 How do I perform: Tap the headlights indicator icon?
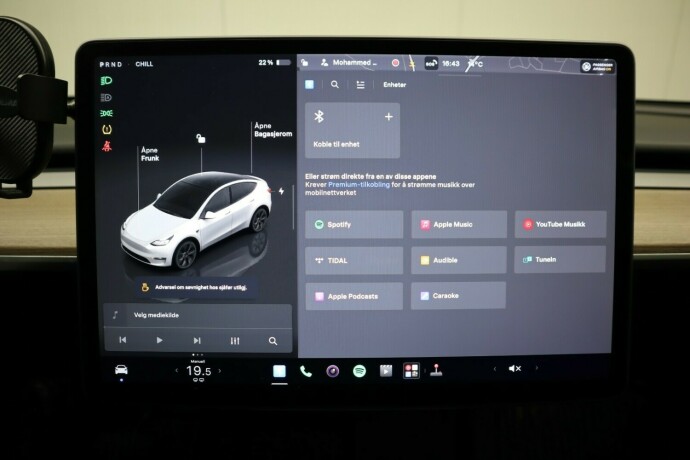tap(106, 81)
